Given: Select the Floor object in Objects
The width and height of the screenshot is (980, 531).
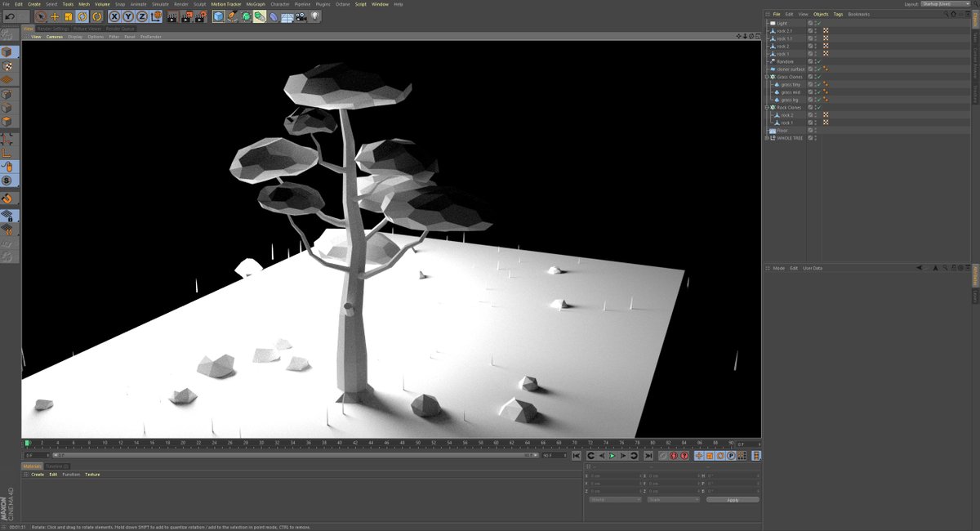Looking at the screenshot, I should (x=782, y=131).
